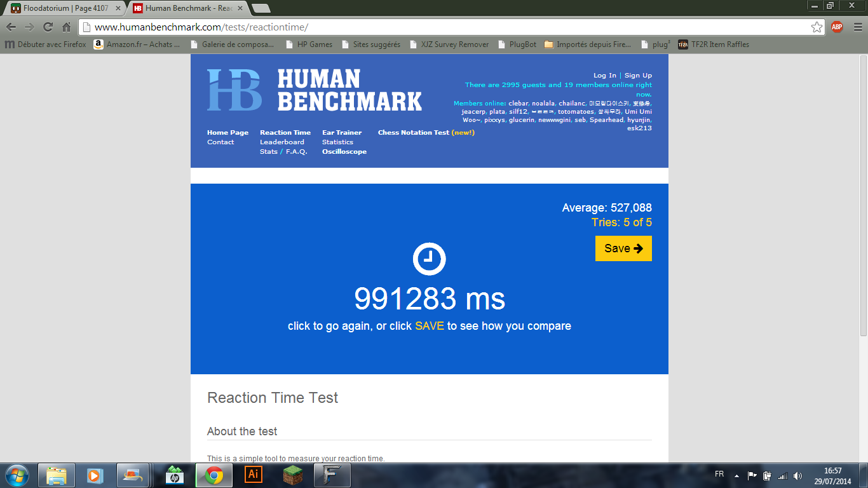Reload the page using the refresh icon
868x488 pixels.
click(x=48, y=27)
